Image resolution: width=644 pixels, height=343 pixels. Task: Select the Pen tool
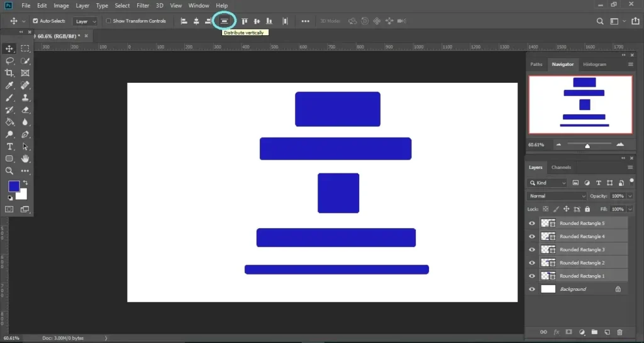coord(25,134)
